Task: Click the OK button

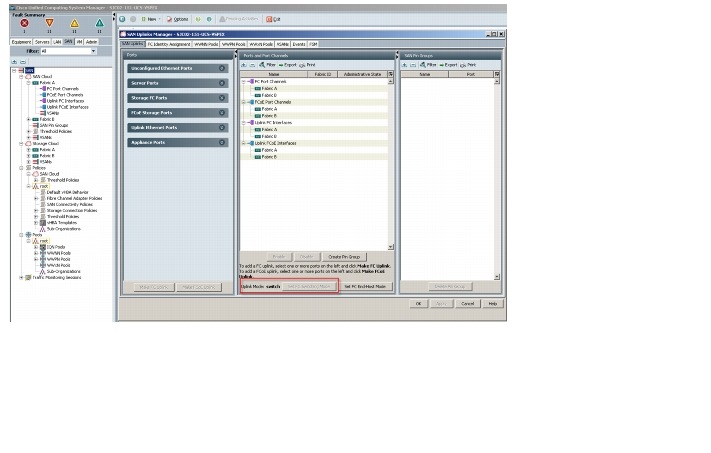Action: (x=418, y=304)
